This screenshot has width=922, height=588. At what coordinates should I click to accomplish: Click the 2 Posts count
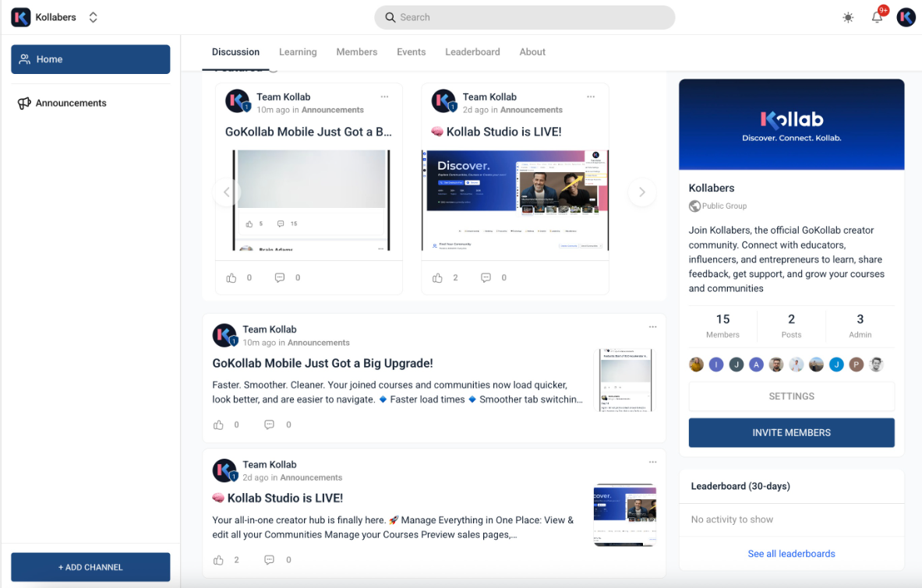pos(792,326)
